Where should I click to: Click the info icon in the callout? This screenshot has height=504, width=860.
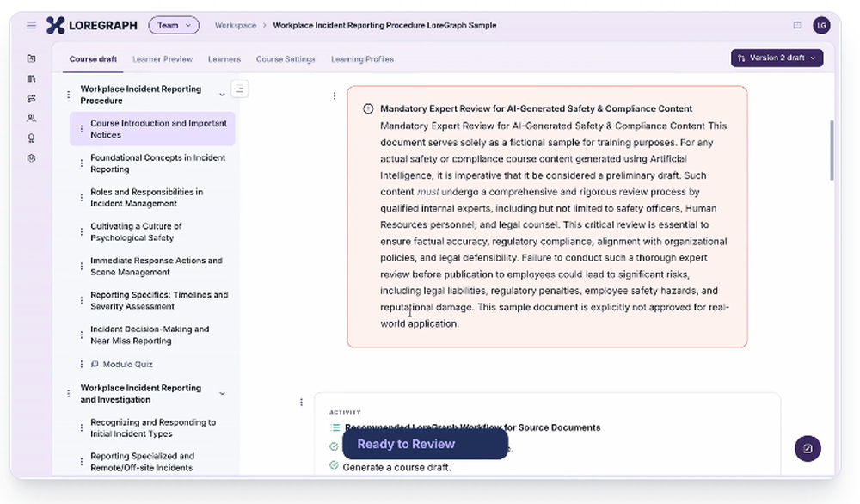coord(368,108)
